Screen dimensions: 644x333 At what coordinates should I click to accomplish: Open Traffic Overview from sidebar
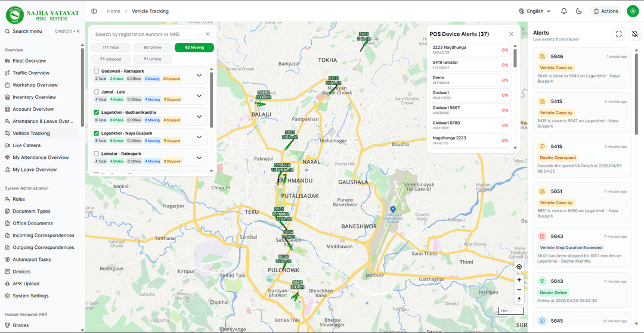tap(31, 73)
